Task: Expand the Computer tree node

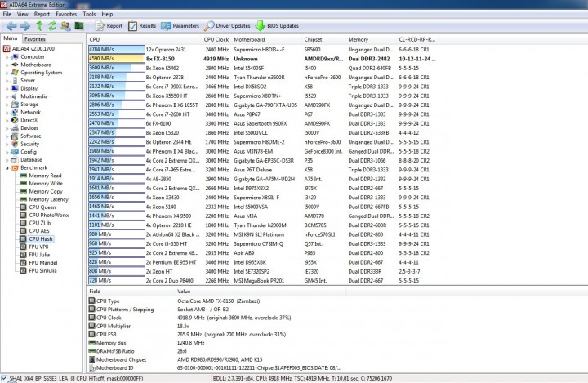Action: coord(7,57)
